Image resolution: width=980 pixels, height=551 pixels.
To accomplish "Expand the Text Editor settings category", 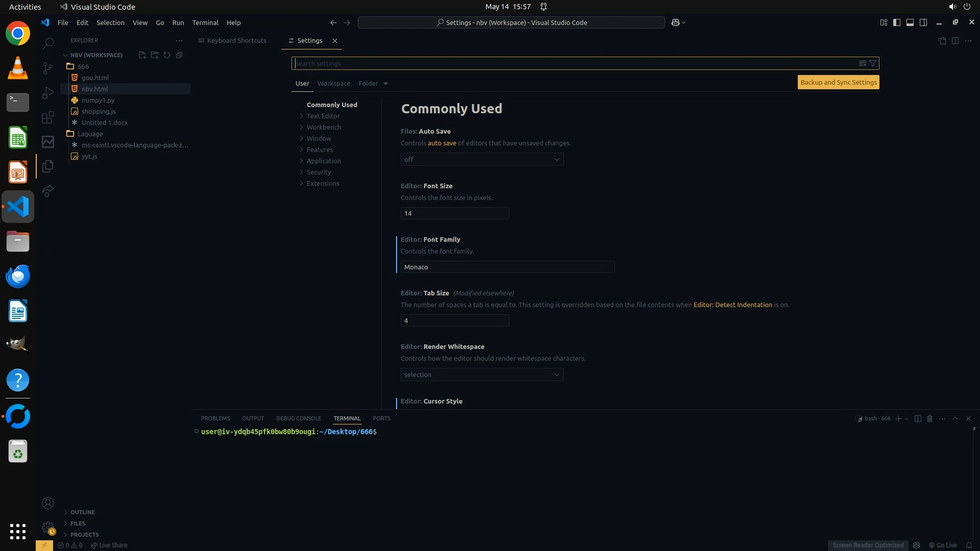I will (323, 116).
